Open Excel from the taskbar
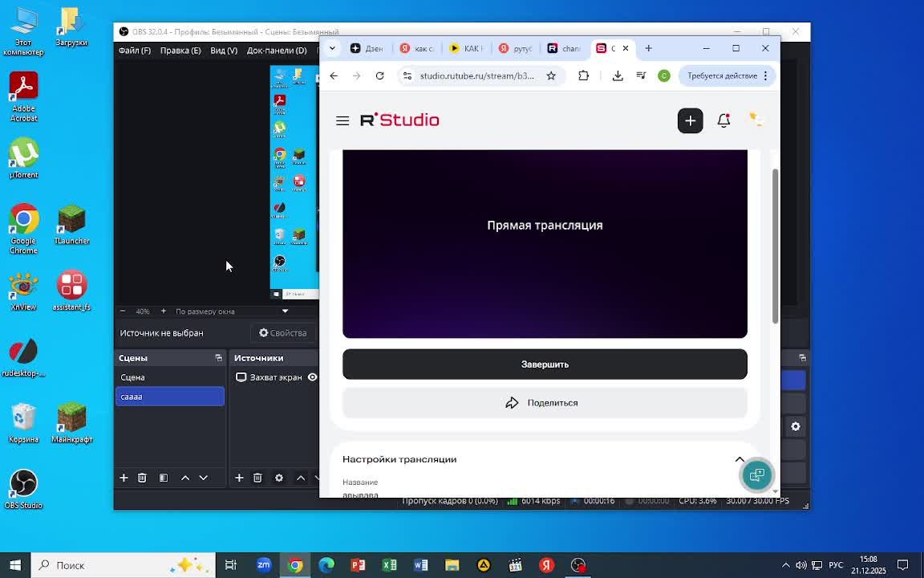This screenshot has height=578, width=924. (390, 565)
